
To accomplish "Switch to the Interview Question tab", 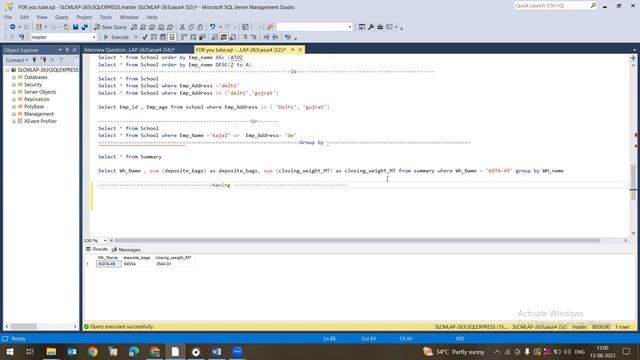I will pyautogui.click(x=129, y=50).
